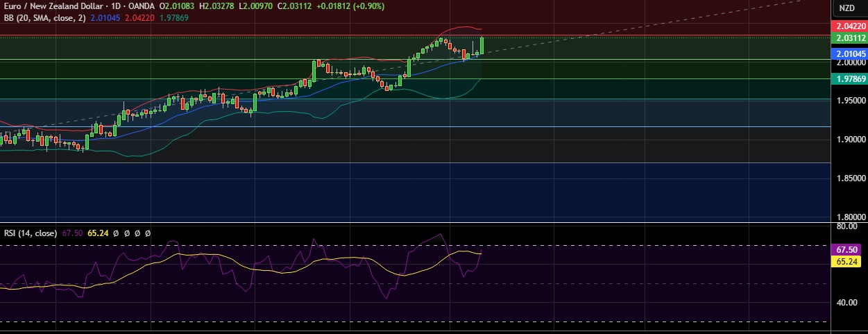Click the purple RSI value in the legend

click(72, 233)
